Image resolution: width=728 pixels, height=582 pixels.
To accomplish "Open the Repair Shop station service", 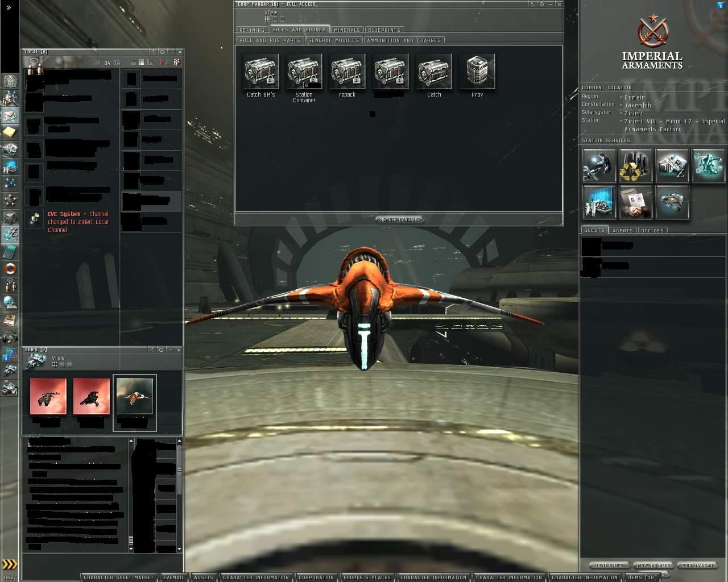I will (x=599, y=165).
